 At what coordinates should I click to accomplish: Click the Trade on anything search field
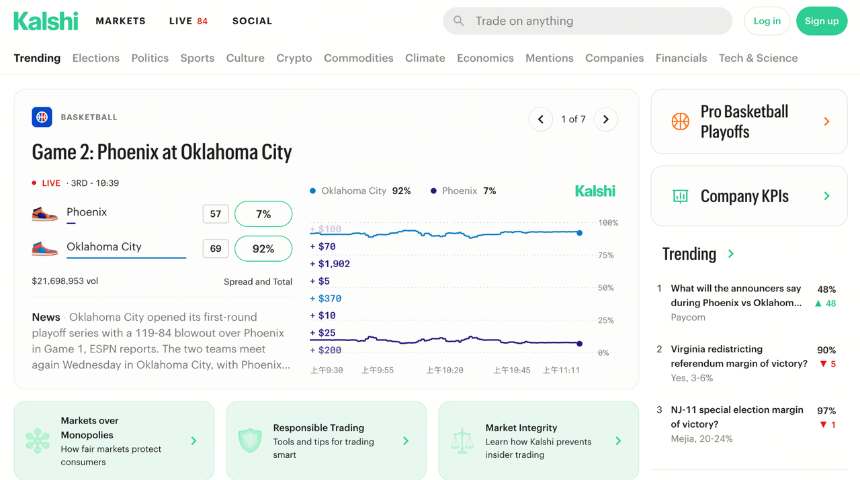click(587, 21)
